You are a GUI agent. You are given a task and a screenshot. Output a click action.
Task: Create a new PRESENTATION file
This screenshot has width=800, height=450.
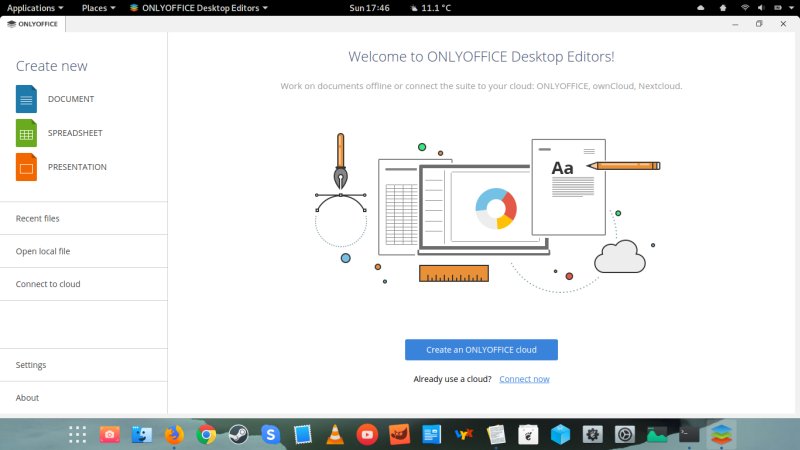click(x=61, y=167)
